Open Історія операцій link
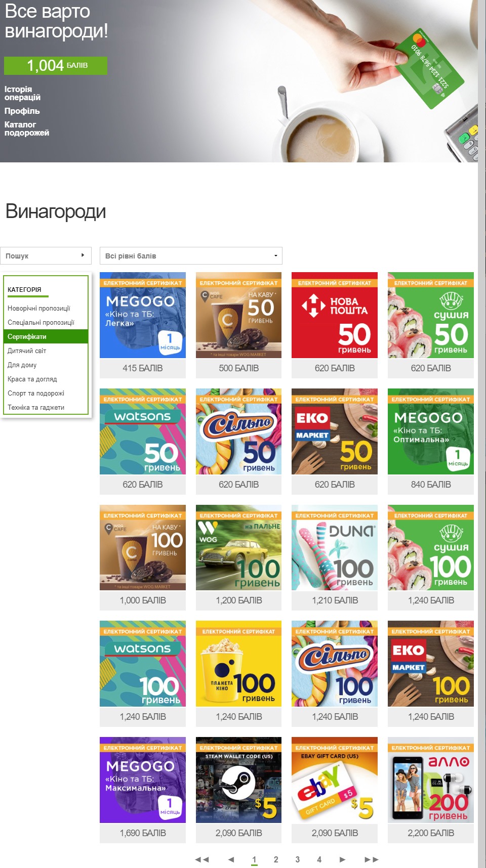Viewport: 486px width, 868px height. pyautogui.click(x=23, y=93)
